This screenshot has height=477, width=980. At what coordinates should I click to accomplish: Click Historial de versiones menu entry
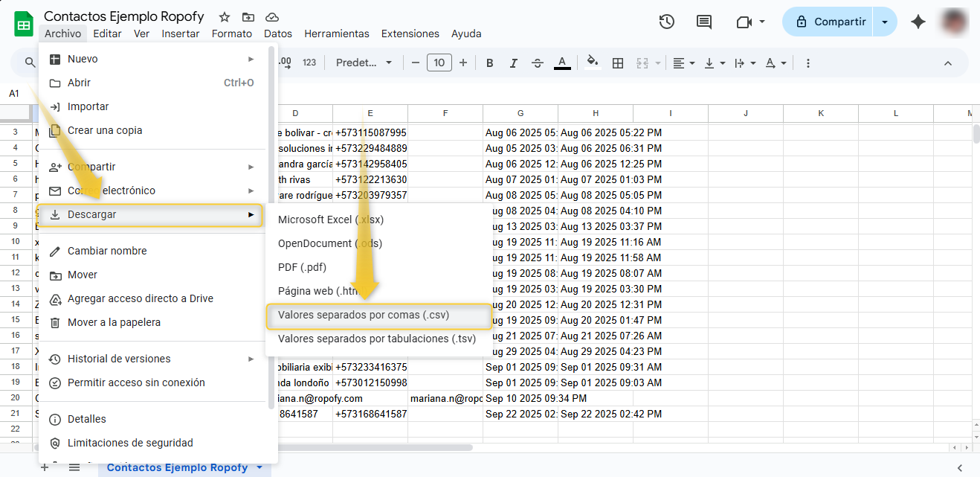pos(119,359)
